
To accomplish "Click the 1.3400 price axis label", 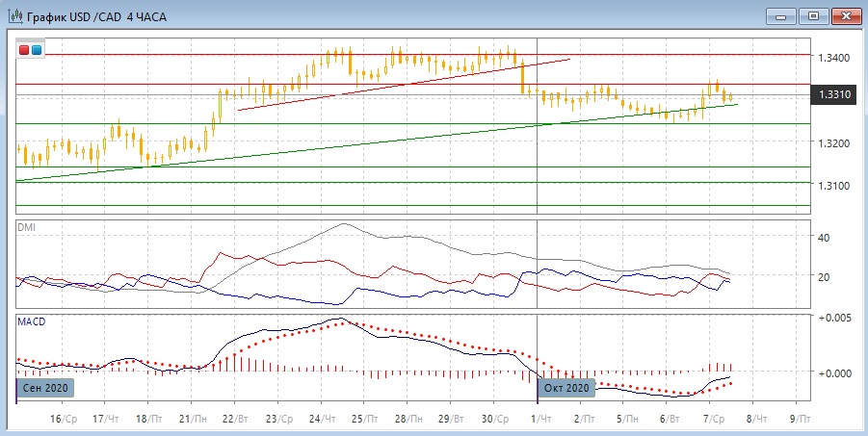I will [x=834, y=58].
